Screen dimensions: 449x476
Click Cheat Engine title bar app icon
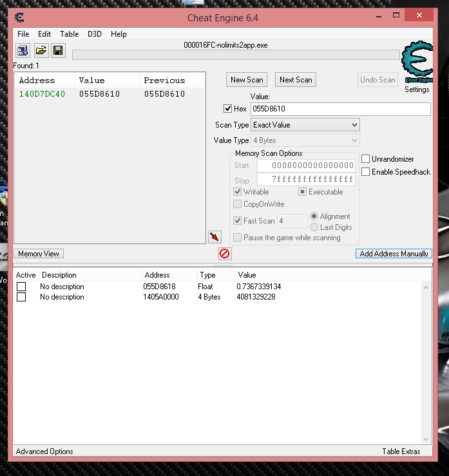point(20,17)
